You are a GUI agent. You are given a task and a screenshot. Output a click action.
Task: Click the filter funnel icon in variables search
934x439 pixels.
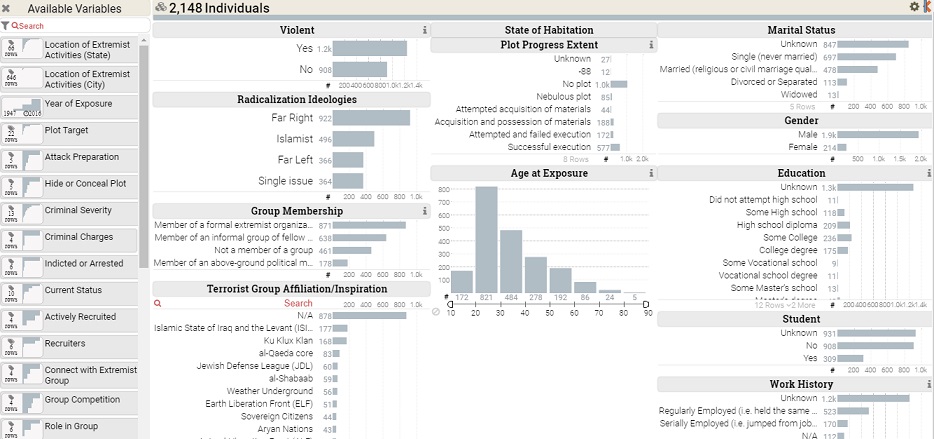tap(5, 25)
